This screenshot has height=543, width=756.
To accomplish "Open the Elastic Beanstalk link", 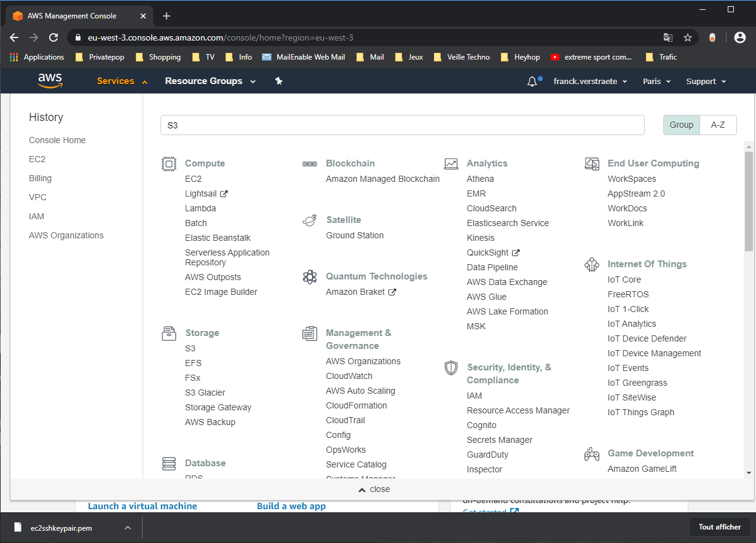I will (218, 238).
